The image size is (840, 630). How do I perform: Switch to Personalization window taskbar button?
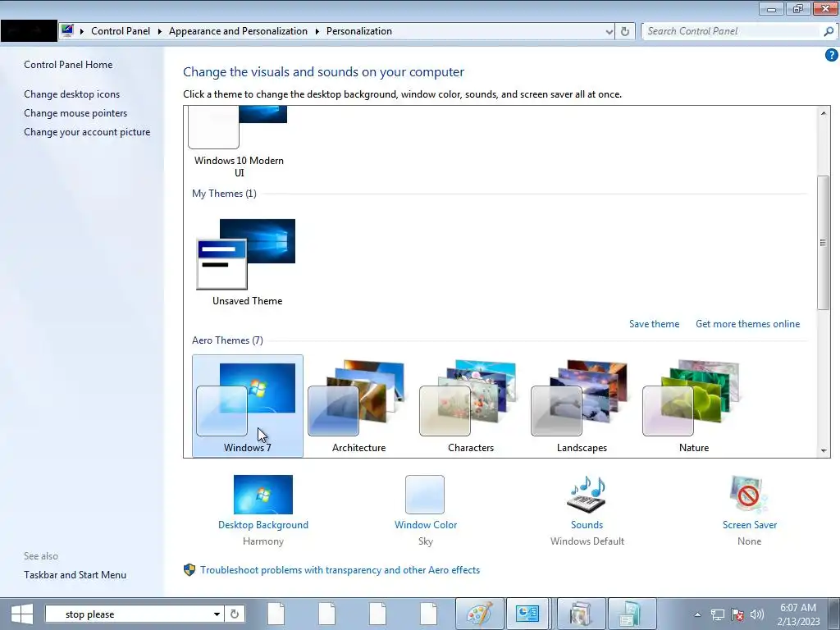coord(527,614)
